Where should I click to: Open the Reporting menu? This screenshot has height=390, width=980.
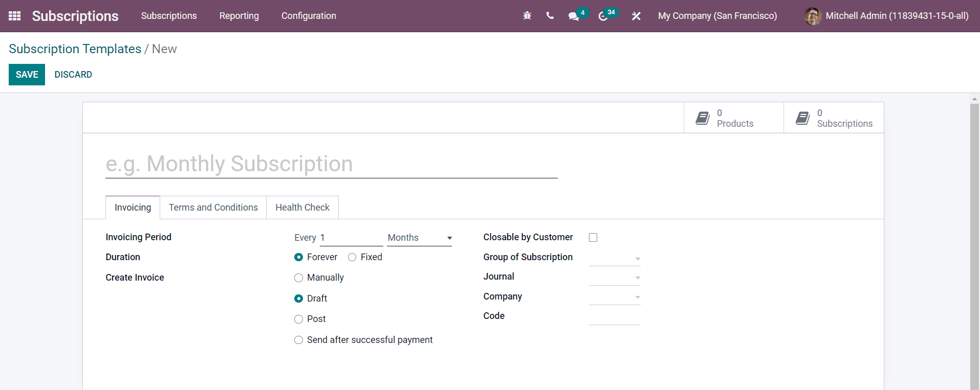pyautogui.click(x=239, y=16)
